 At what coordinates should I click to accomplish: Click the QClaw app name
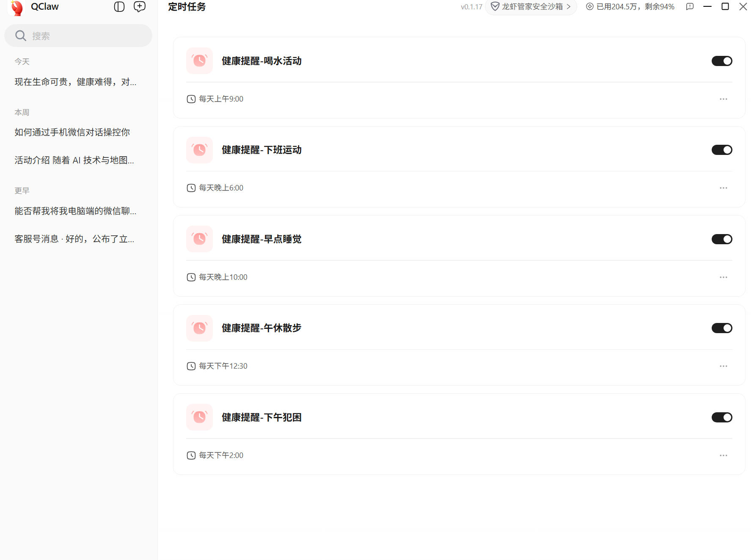click(x=45, y=6)
